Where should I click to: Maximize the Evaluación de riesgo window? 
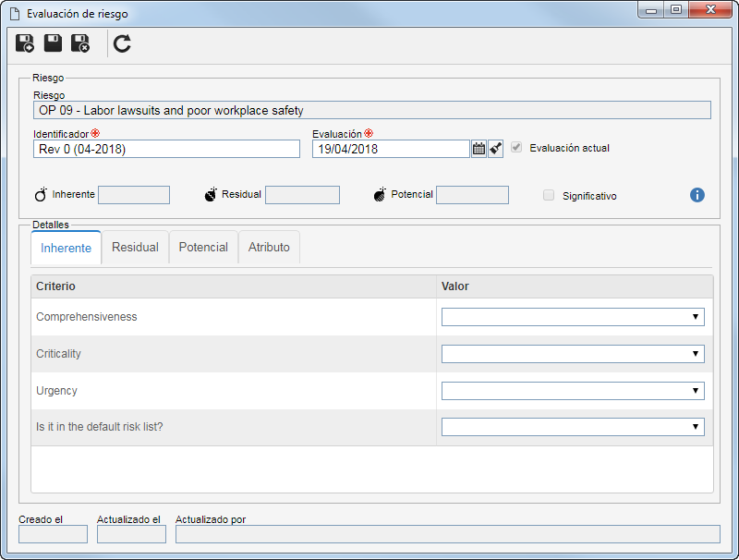(x=676, y=10)
